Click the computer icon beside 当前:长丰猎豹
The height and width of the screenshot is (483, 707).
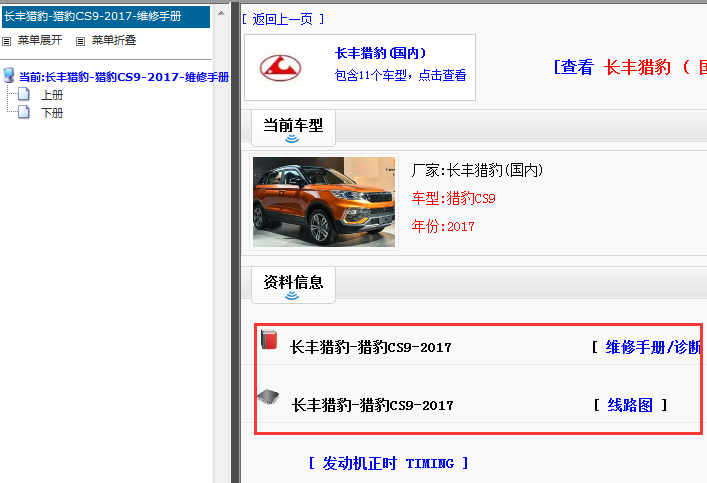click(x=9, y=76)
